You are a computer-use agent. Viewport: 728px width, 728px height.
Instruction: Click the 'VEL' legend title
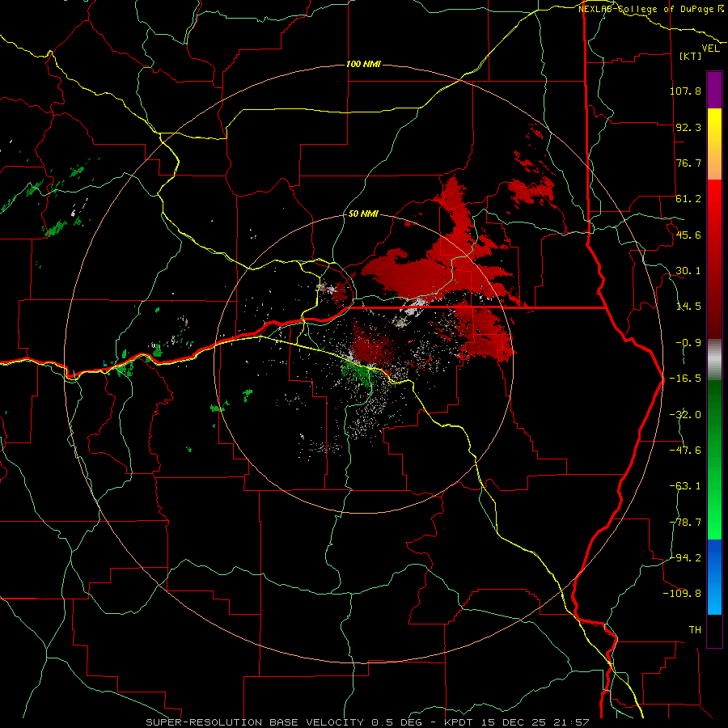click(x=711, y=49)
